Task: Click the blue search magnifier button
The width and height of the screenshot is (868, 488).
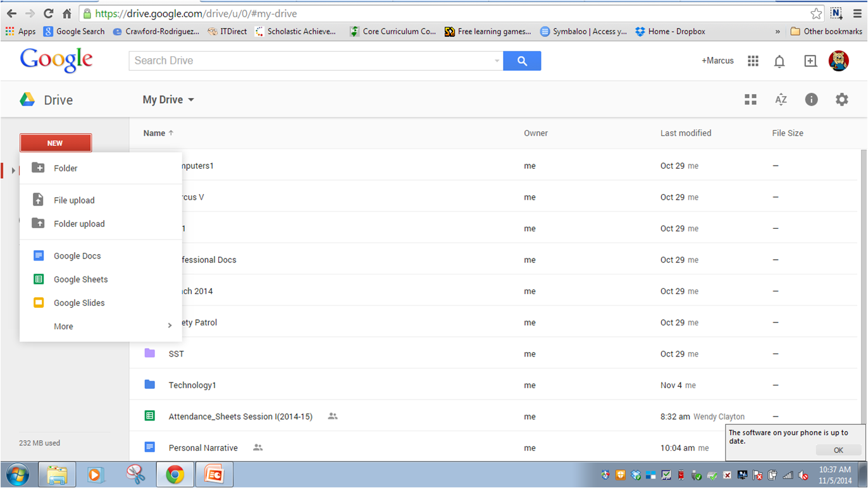Action: click(x=522, y=61)
